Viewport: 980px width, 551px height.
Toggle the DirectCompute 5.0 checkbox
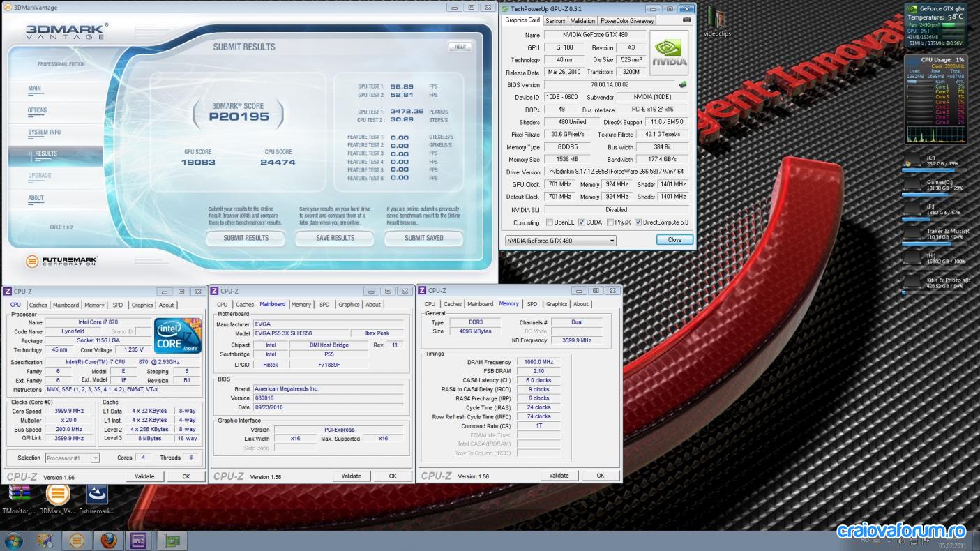pos(638,222)
